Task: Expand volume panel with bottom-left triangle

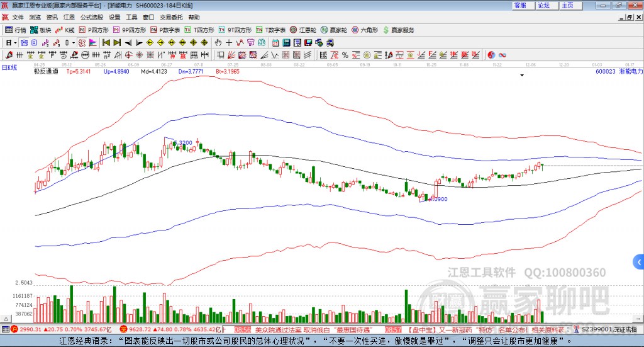Action: (6, 319)
